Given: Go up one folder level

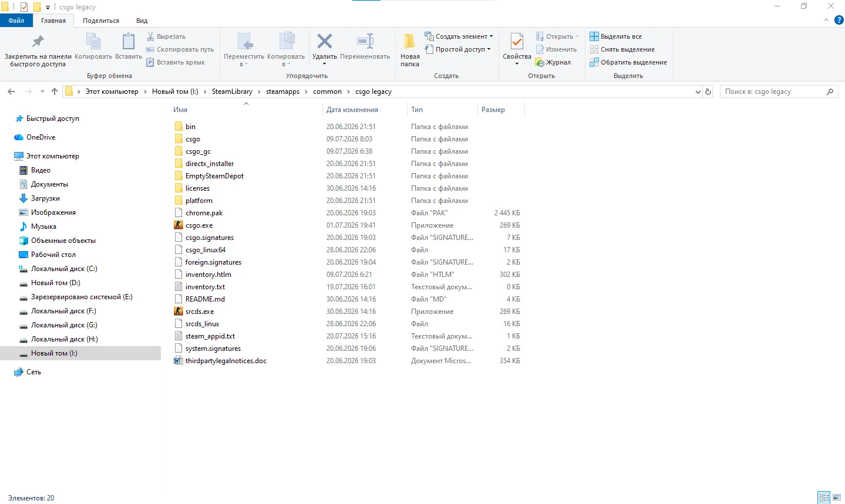Looking at the screenshot, I should tap(55, 92).
